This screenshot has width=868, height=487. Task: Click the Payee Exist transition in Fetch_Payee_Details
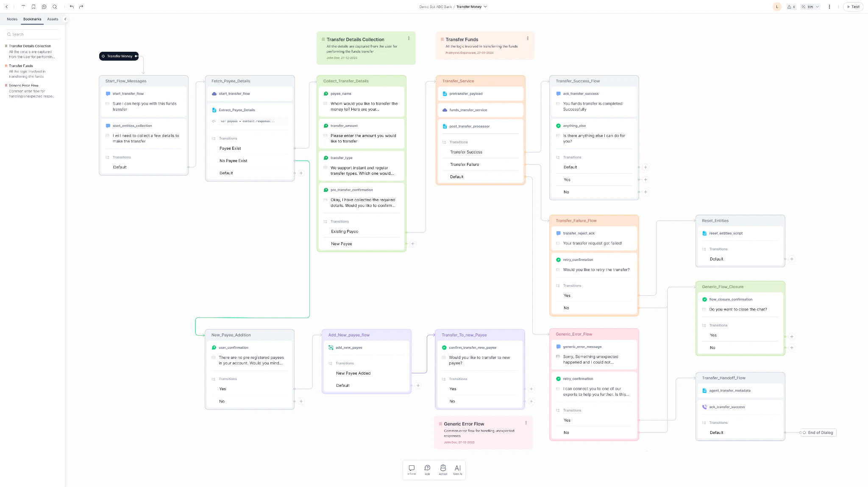230,148
